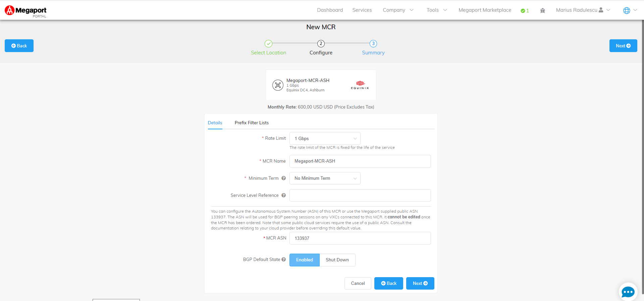
Task: Open the Marius Radulescu user menu
Action: [x=583, y=10]
